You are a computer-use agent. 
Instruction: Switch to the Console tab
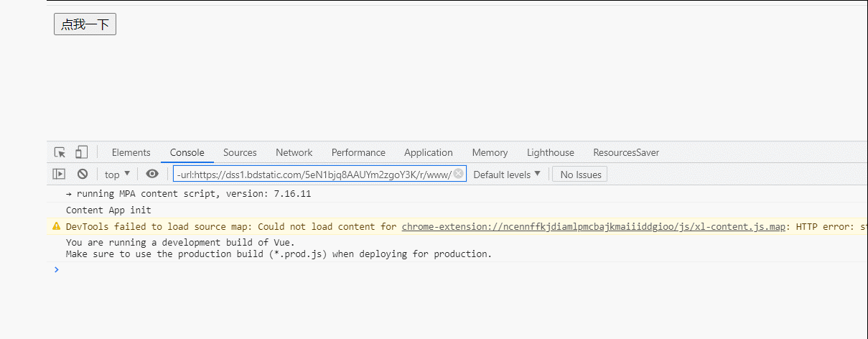pyautogui.click(x=187, y=152)
